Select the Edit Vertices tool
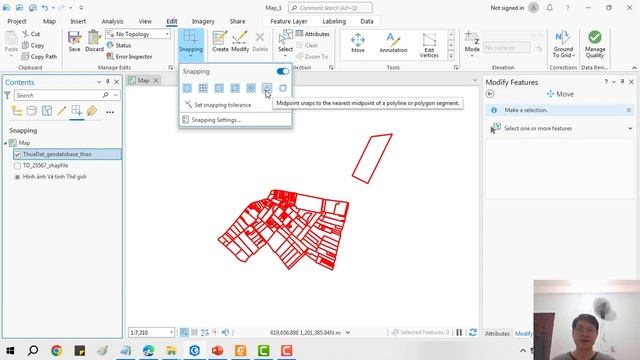The image size is (640, 360). (x=429, y=45)
